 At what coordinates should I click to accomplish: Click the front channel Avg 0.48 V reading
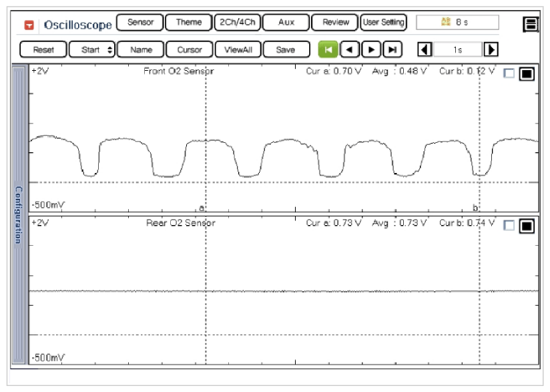(x=400, y=71)
